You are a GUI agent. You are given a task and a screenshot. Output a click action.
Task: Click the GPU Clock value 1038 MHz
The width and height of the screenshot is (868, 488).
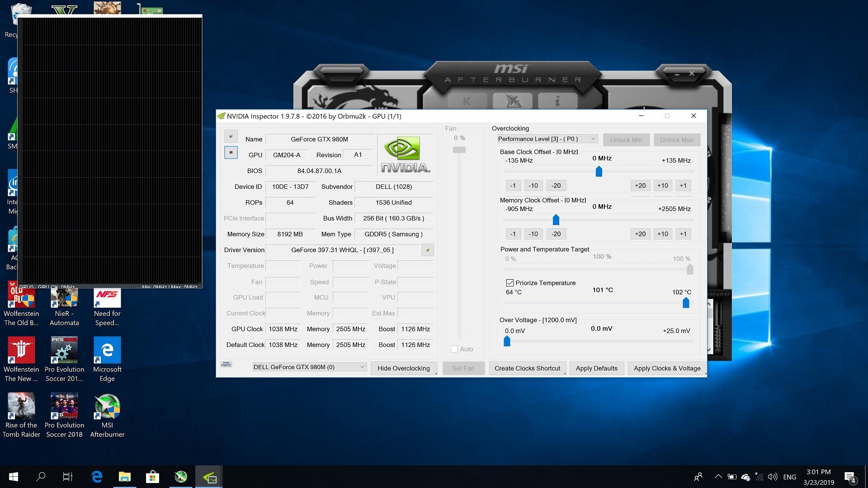283,329
